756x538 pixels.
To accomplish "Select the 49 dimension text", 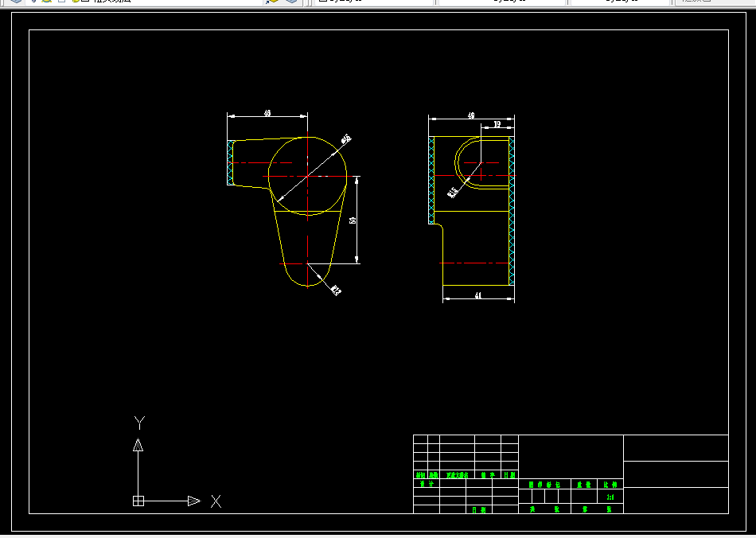I will click(471, 115).
